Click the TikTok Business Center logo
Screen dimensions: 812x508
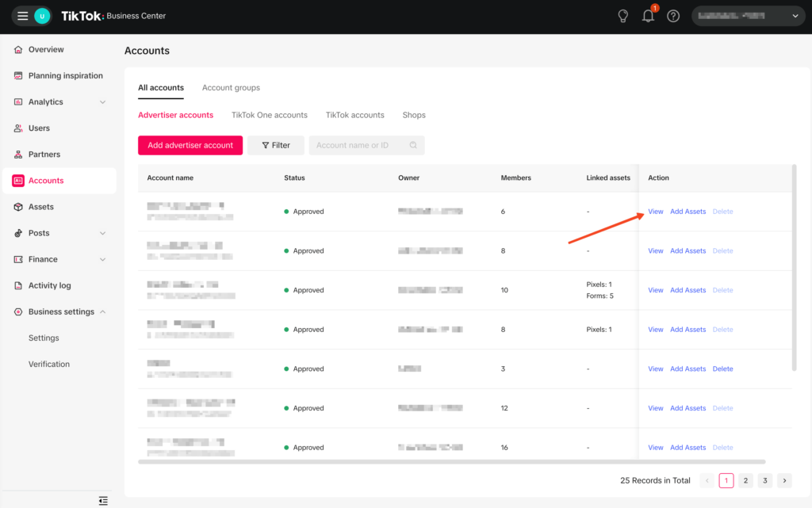coord(113,16)
